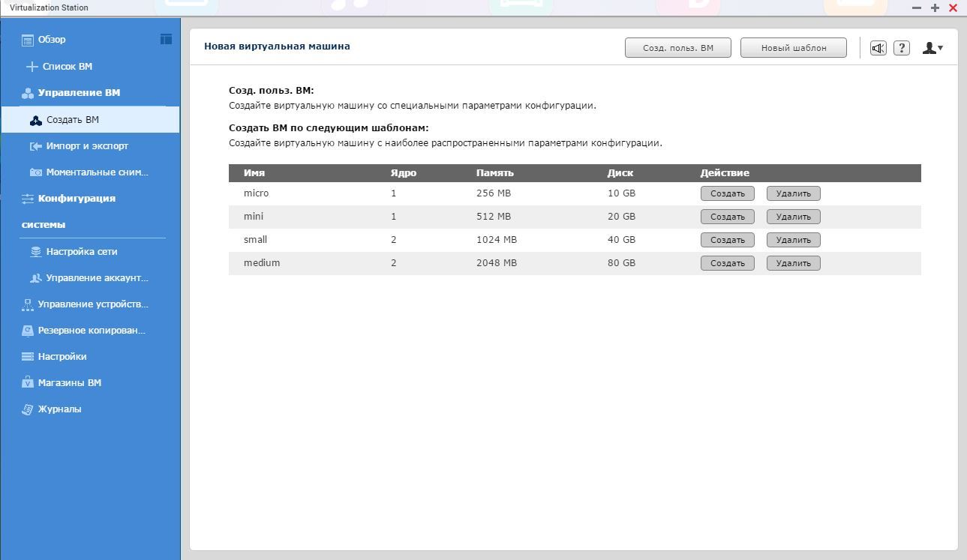967x560 pixels.
Task: Open Журналы menu item
Action: 60,409
